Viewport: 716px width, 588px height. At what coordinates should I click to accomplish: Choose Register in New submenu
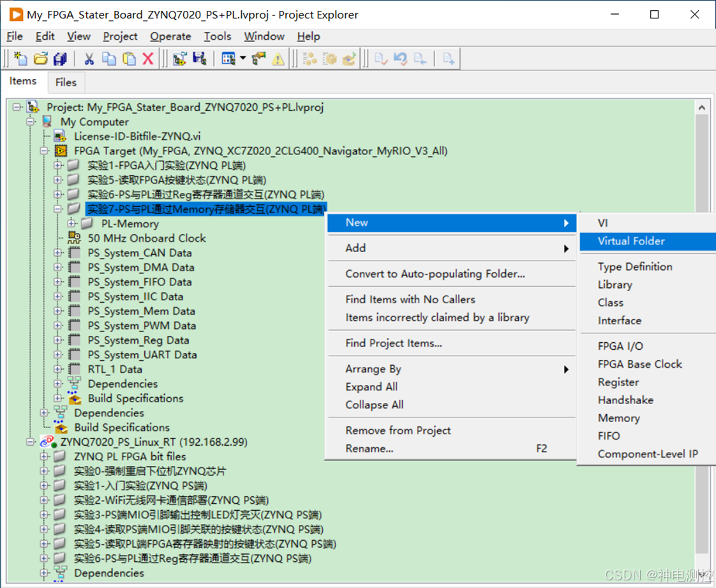pyautogui.click(x=618, y=382)
